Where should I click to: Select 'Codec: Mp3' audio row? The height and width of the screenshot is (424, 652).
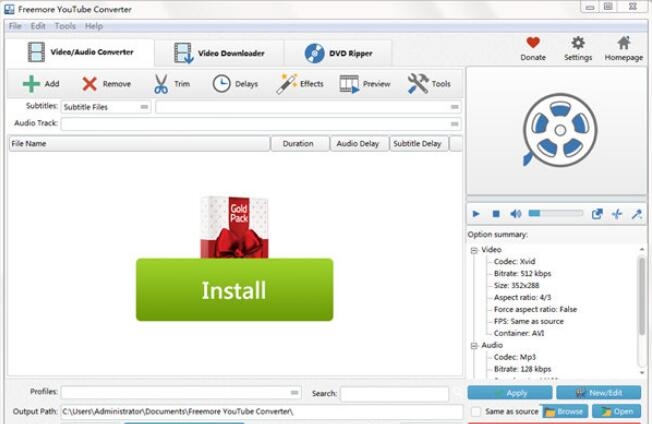coord(515,357)
